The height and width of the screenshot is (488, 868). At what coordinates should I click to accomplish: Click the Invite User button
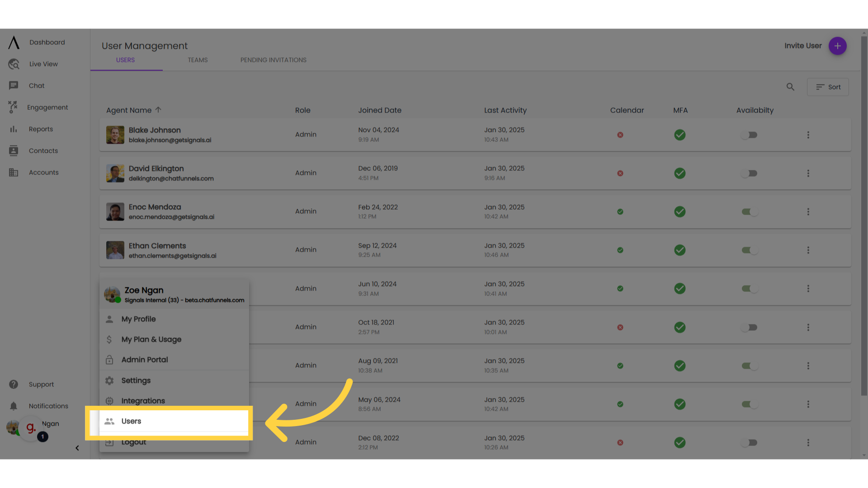pos(837,46)
